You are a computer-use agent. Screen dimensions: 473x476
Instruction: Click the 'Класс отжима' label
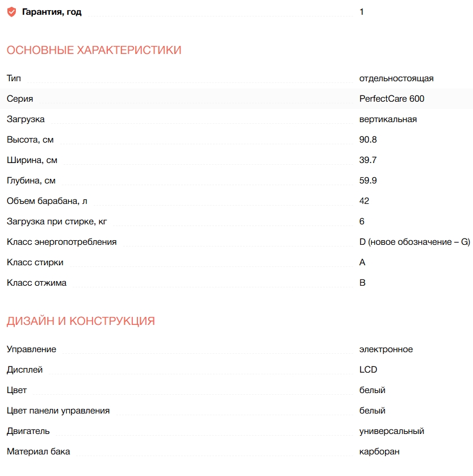point(36,283)
